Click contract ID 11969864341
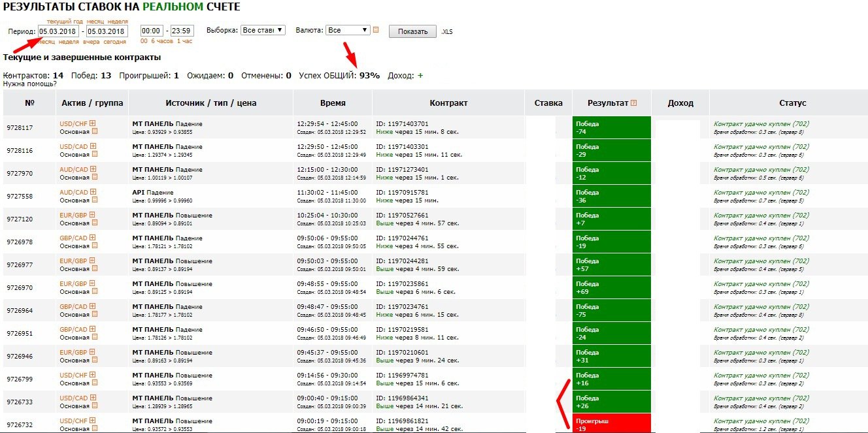This screenshot has width=868, height=433. click(403, 398)
